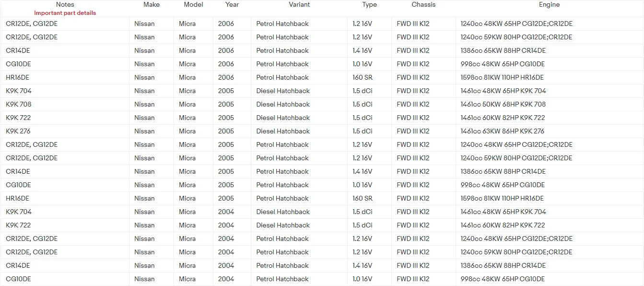This screenshot has width=644, height=286.
Task: Click '1598cc 81KW 110HP HR16DE' in 2005 row
Action: click(x=502, y=198)
